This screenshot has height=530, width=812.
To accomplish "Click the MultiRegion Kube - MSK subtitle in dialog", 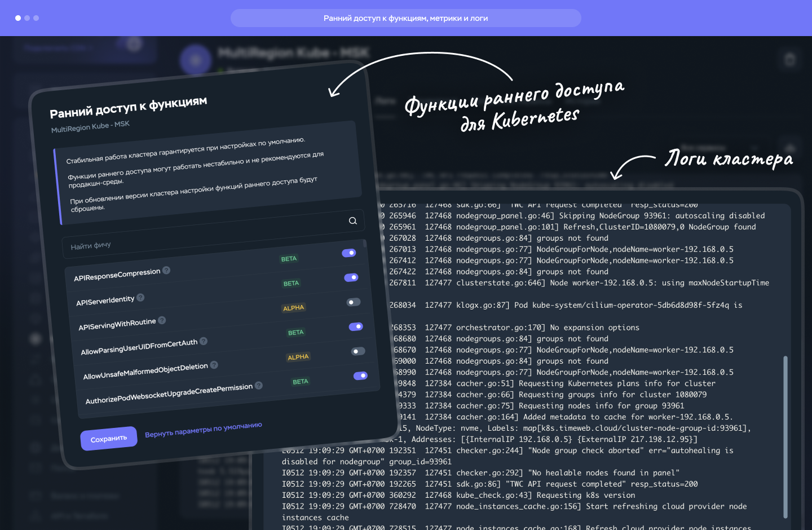I will [90, 126].
